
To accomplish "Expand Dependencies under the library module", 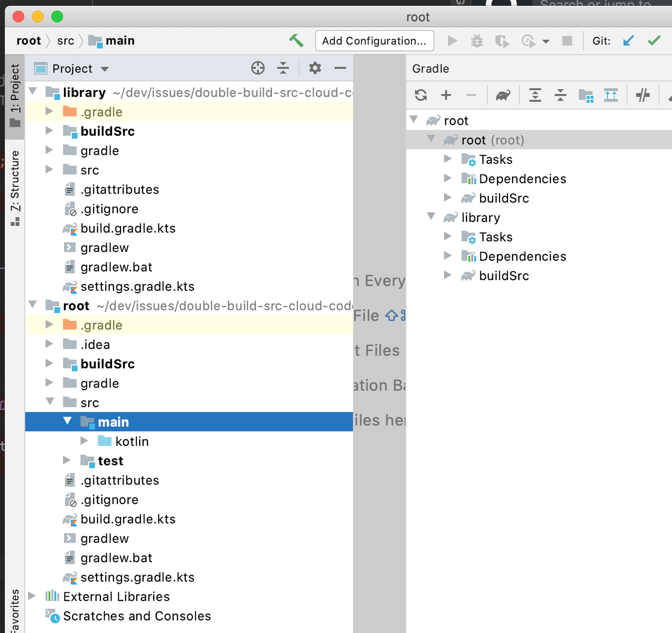I will click(x=448, y=256).
